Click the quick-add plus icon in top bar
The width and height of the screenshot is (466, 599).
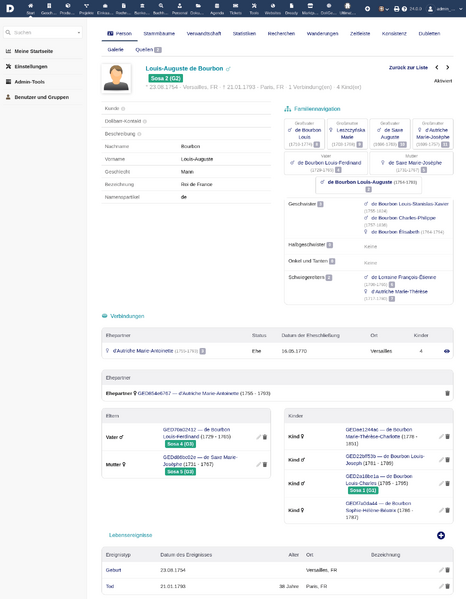click(367, 8)
